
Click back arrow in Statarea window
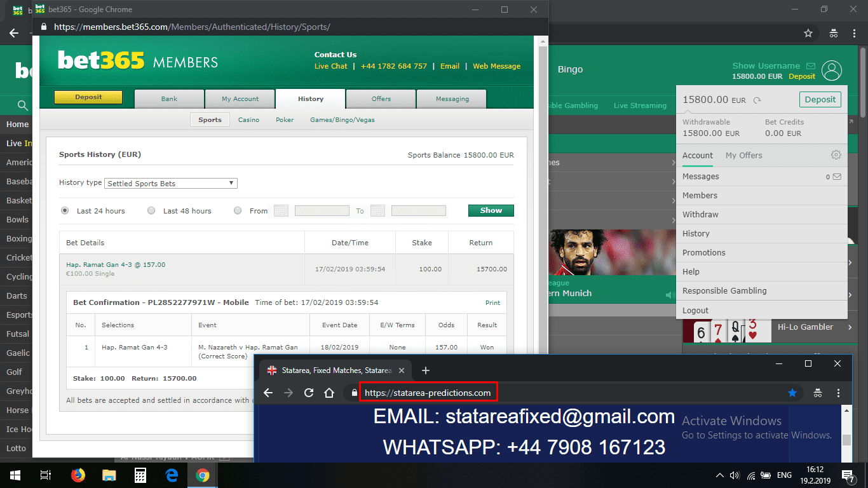(268, 393)
